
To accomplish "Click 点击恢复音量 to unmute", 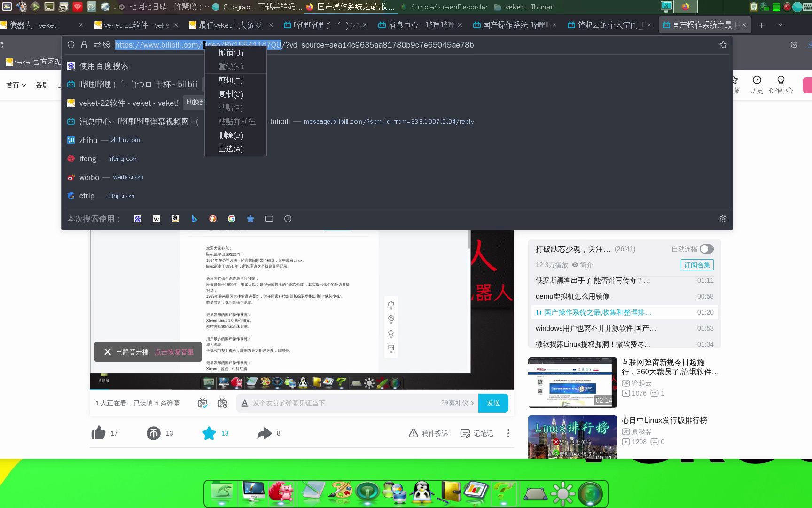I will pos(174,352).
